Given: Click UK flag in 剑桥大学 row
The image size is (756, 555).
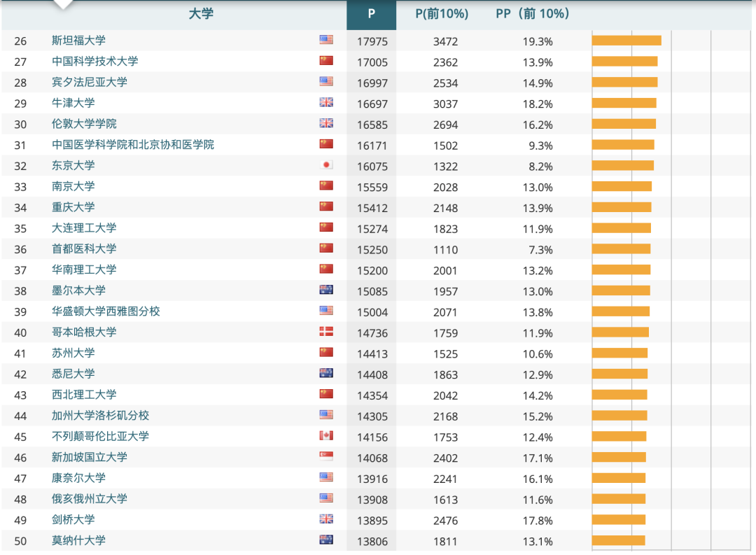Looking at the screenshot, I should tap(326, 519).
